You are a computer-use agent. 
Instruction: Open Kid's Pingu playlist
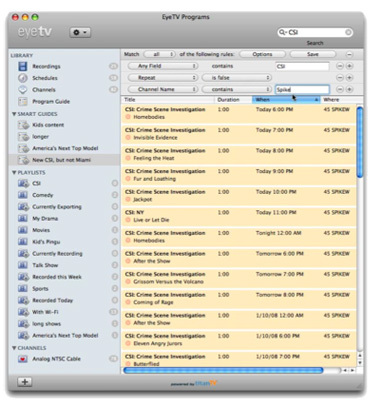tap(39, 242)
